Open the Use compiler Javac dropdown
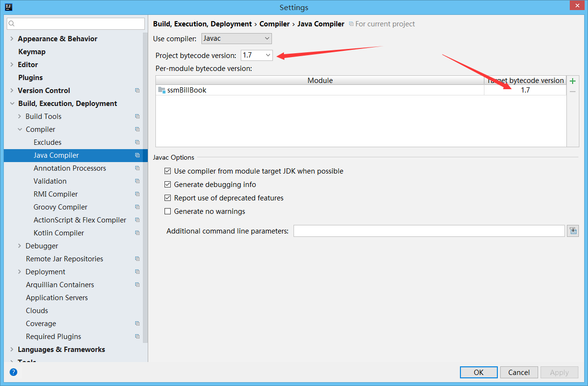588x386 pixels. [236, 38]
